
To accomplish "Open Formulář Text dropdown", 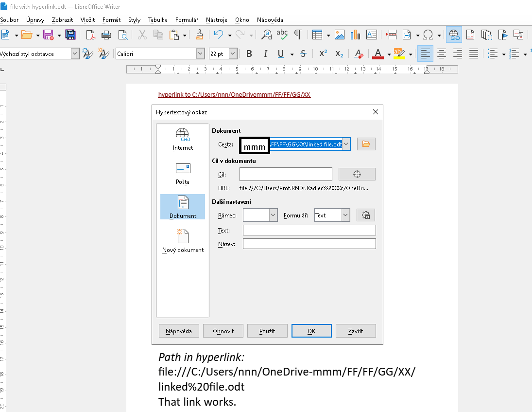I will [x=345, y=215].
